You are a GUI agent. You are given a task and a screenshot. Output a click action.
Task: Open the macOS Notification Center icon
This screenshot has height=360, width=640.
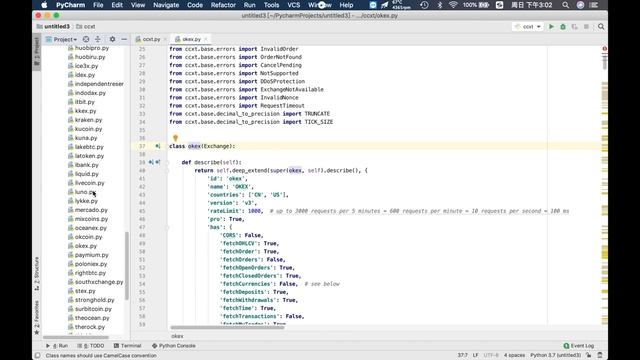pos(594,5)
